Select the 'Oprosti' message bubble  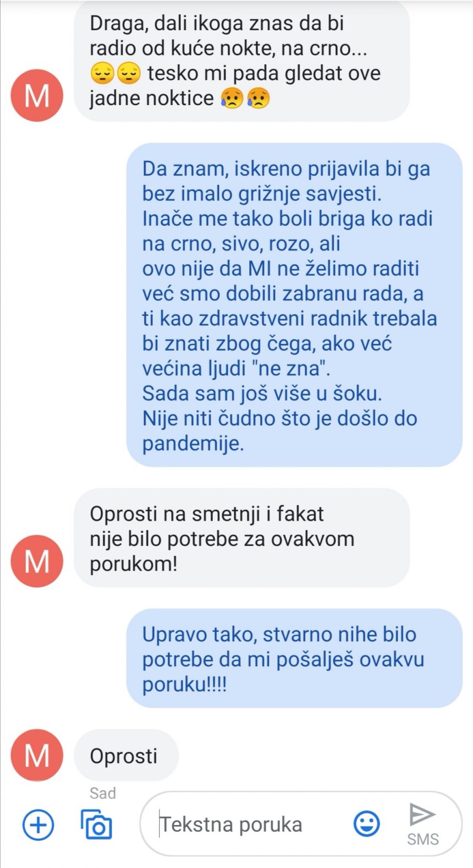click(126, 755)
